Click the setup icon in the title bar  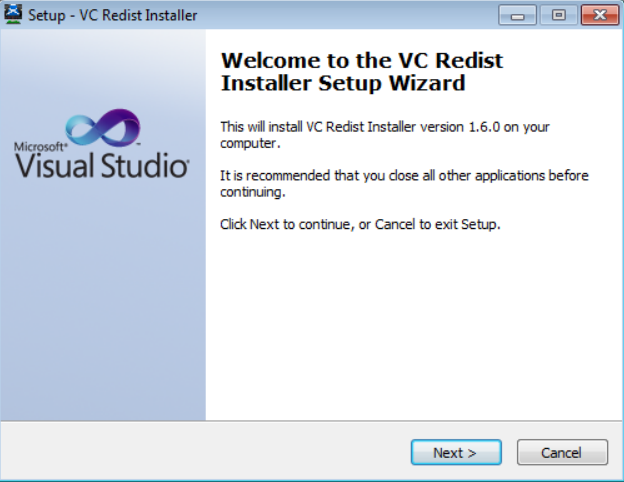[x=14, y=15]
